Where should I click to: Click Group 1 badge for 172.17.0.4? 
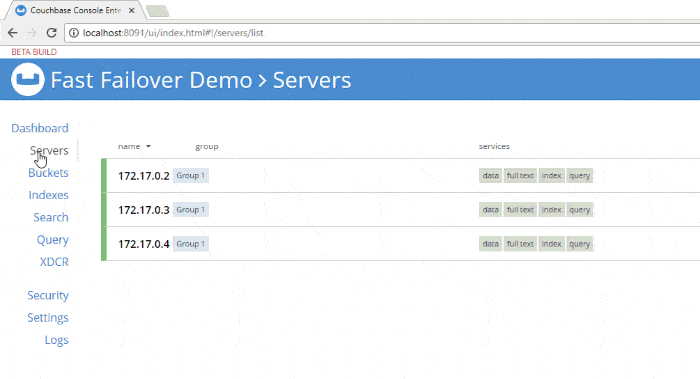click(191, 244)
